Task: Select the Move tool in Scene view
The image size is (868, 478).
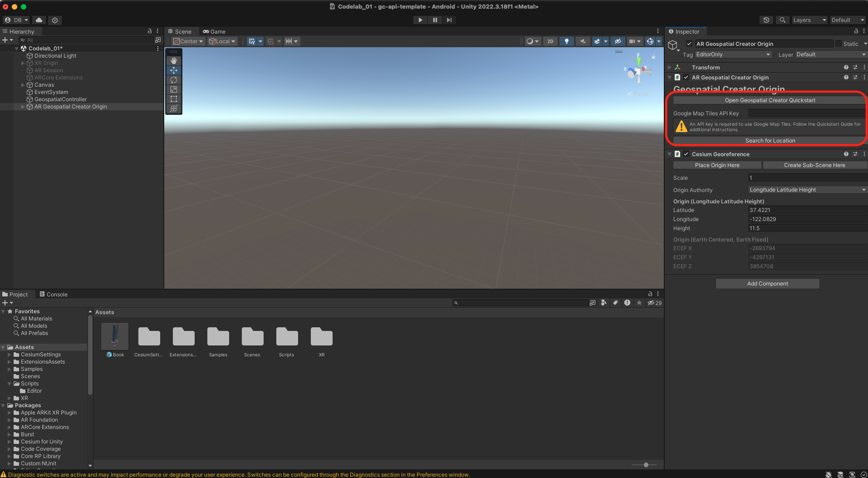Action: [x=174, y=70]
